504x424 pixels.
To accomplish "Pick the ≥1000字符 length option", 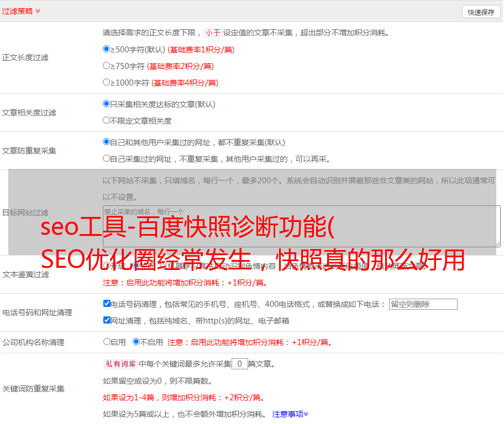I will pyautogui.click(x=106, y=82).
